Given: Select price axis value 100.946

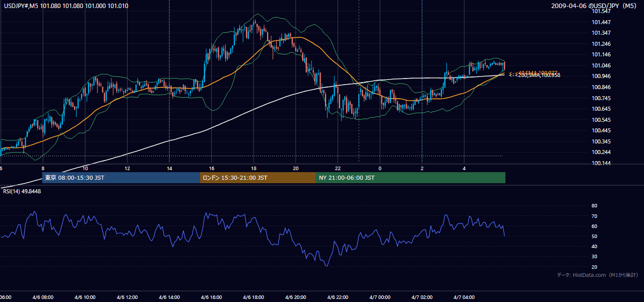Looking at the screenshot, I should point(601,77).
